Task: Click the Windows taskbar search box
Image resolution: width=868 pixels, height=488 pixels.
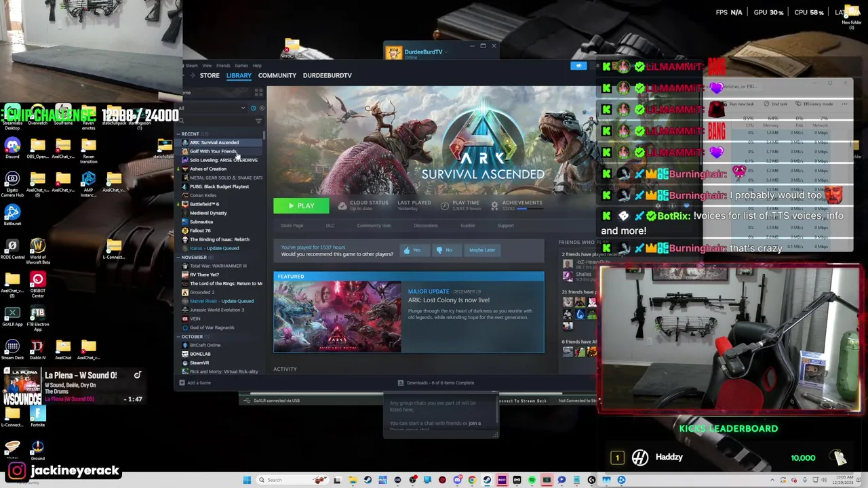Action: tap(292, 480)
